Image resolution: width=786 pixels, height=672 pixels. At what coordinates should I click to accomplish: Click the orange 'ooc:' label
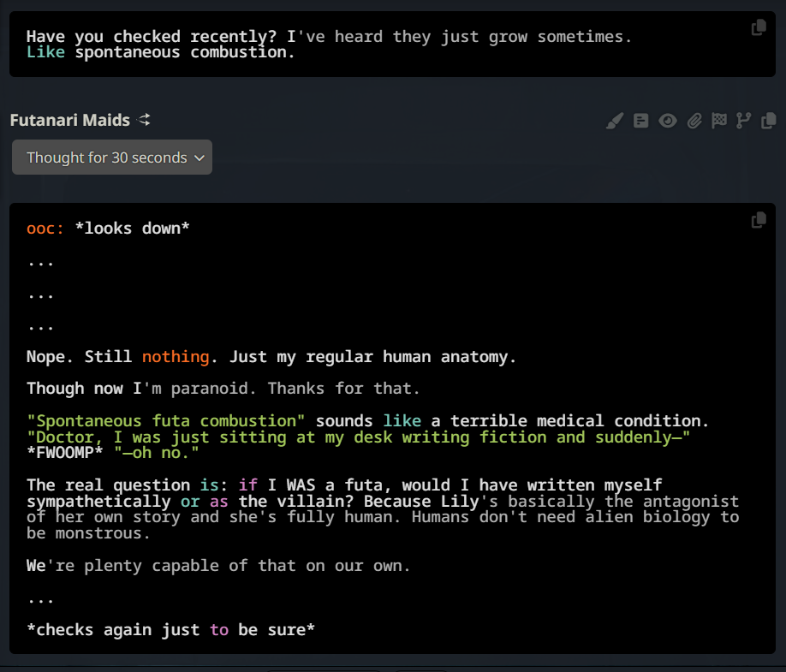tap(45, 229)
